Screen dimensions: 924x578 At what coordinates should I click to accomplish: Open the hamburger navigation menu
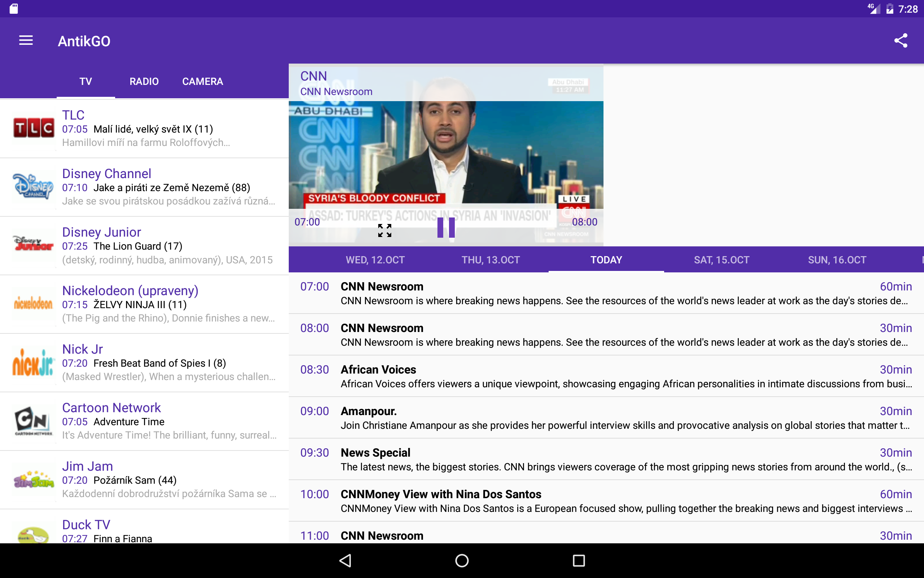click(x=26, y=40)
